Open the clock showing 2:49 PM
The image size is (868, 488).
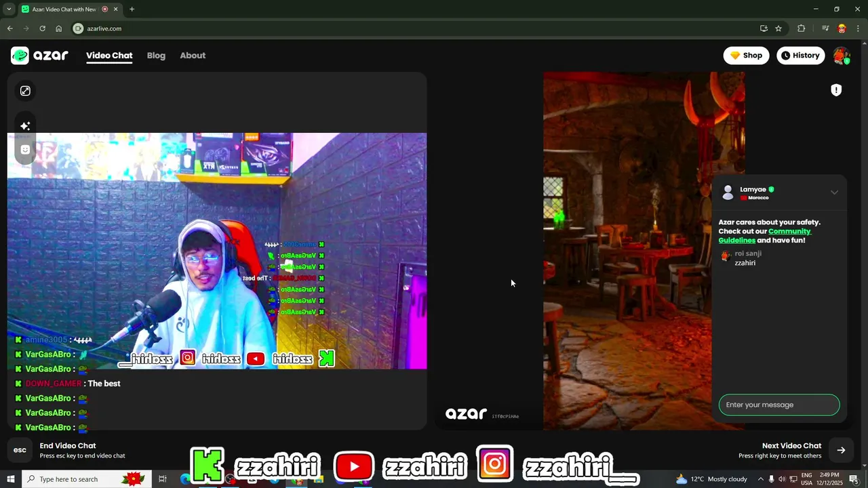click(830, 479)
